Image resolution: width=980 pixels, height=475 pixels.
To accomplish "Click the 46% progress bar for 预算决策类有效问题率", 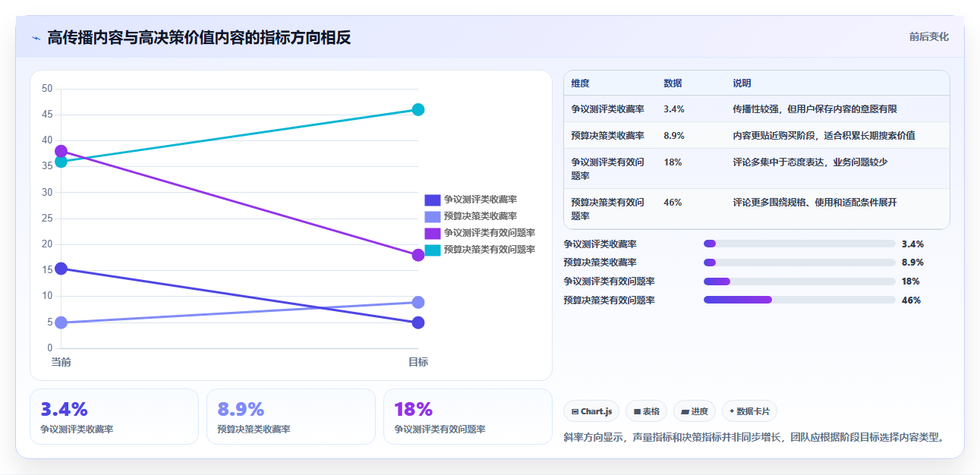I will pos(799,300).
